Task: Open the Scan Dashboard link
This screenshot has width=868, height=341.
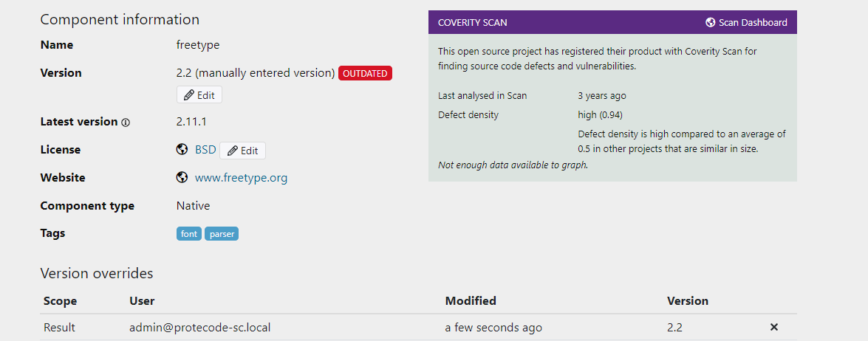Action: coord(753,23)
